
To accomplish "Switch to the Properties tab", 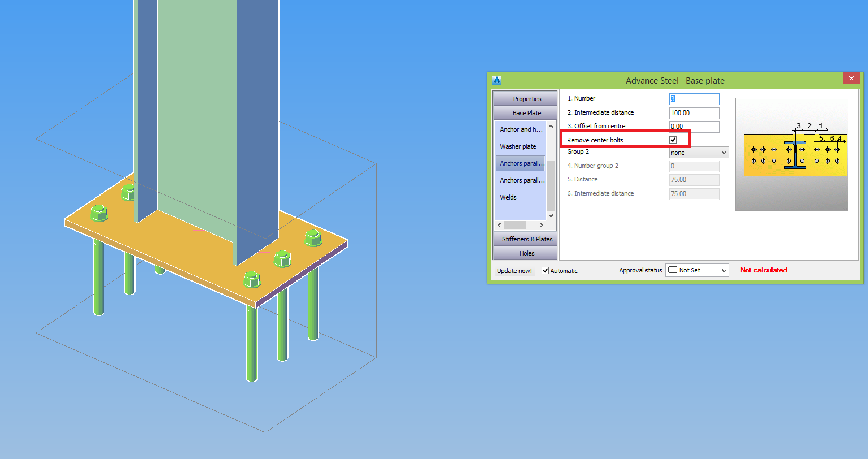I will tap(525, 98).
